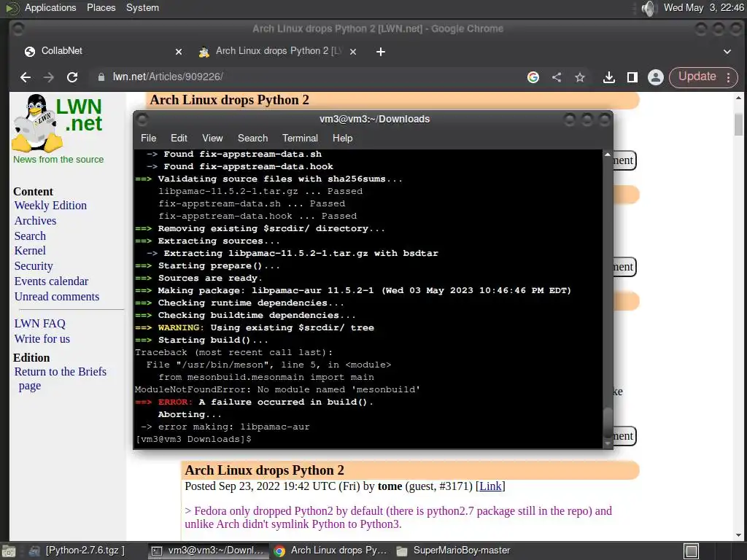Switch to SuperMarioBoy-master taskbar window
This screenshot has height=560, width=747.
pos(454,551)
